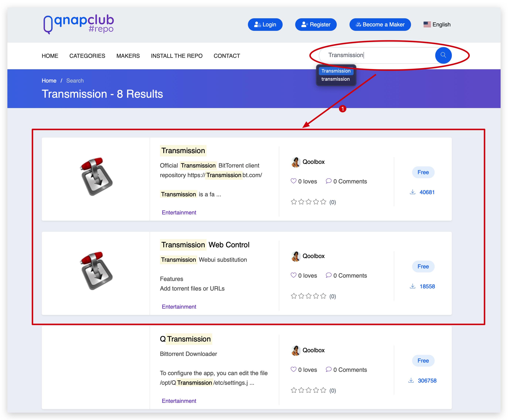Click the Login button
The width and height of the screenshot is (508, 420).
265,24
